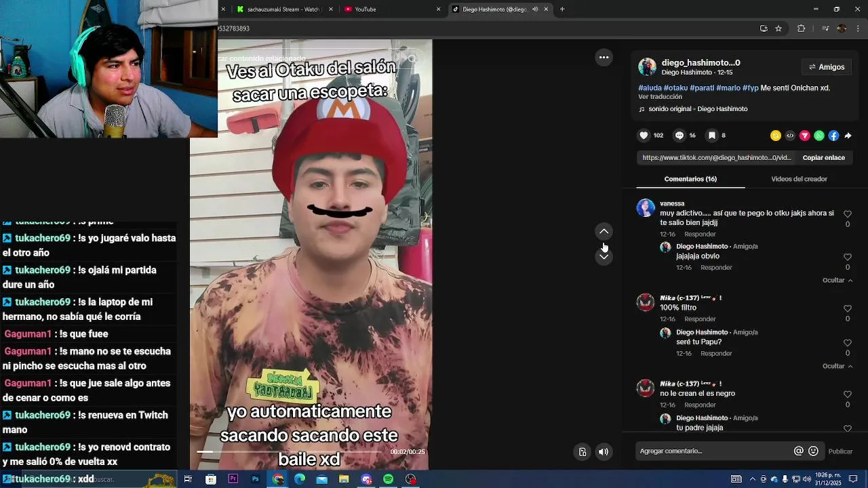Mute the TikTok tab via speaker icon
This screenshot has width=868, height=488.
tap(535, 9)
